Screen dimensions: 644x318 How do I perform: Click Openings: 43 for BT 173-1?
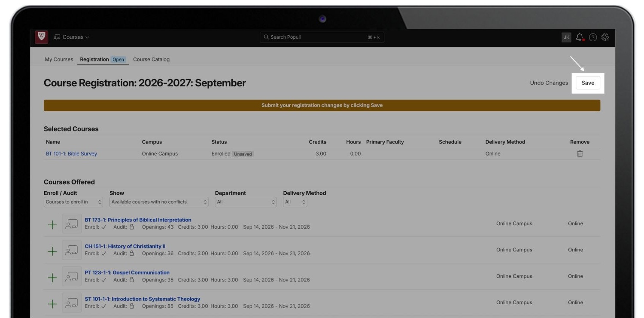tap(158, 227)
